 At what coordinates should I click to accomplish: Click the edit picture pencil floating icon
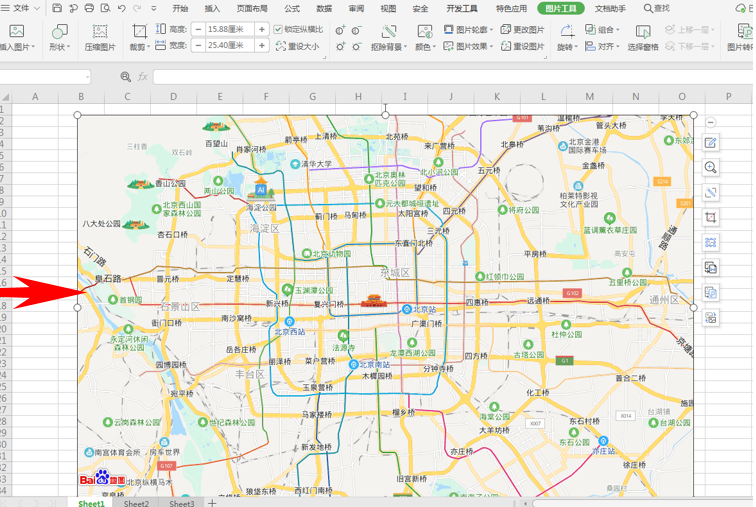(x=711, y=143)
